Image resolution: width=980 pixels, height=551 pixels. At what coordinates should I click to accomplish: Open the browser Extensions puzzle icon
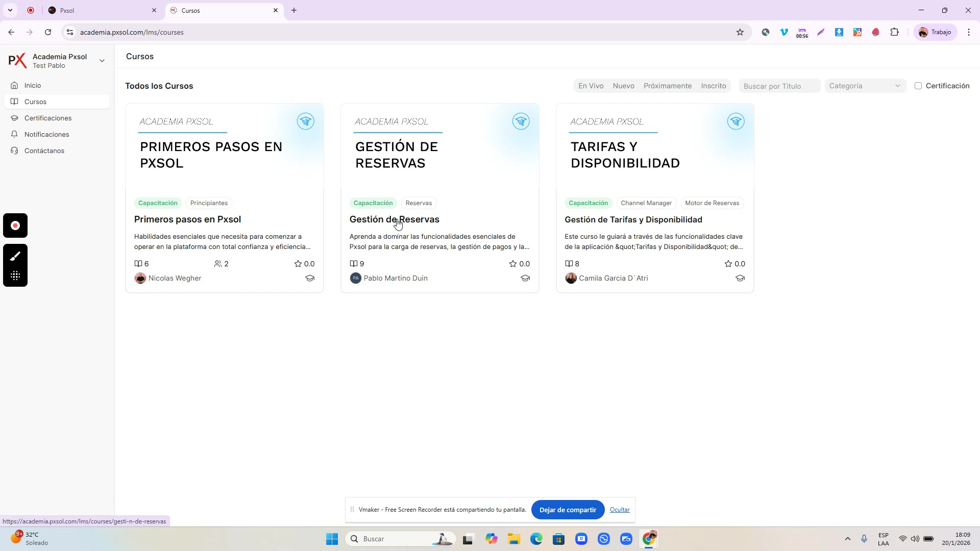point(894,32)
